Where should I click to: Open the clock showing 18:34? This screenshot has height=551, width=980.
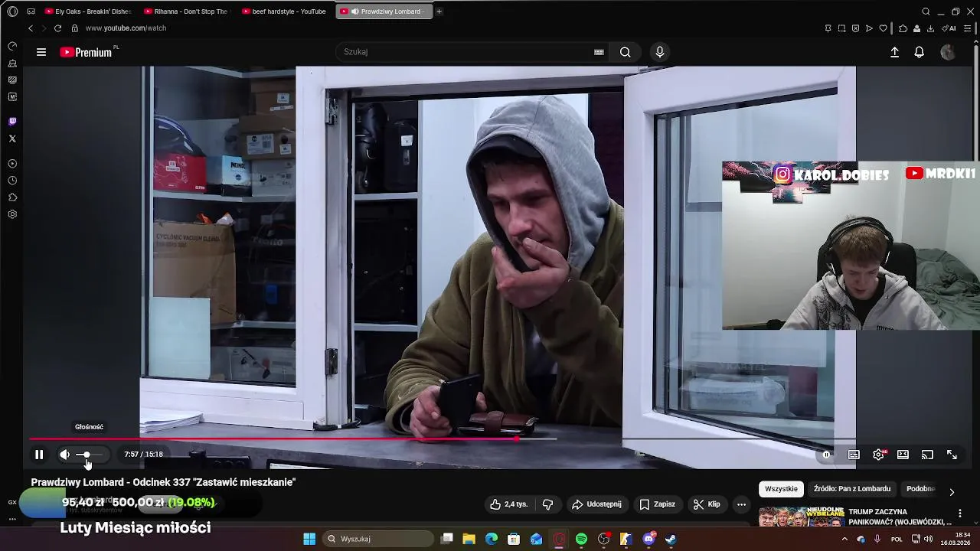tap(955, 539)
